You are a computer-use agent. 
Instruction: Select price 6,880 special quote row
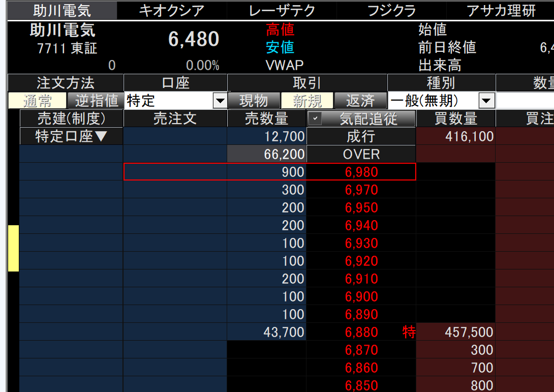[x=361, y=333]
